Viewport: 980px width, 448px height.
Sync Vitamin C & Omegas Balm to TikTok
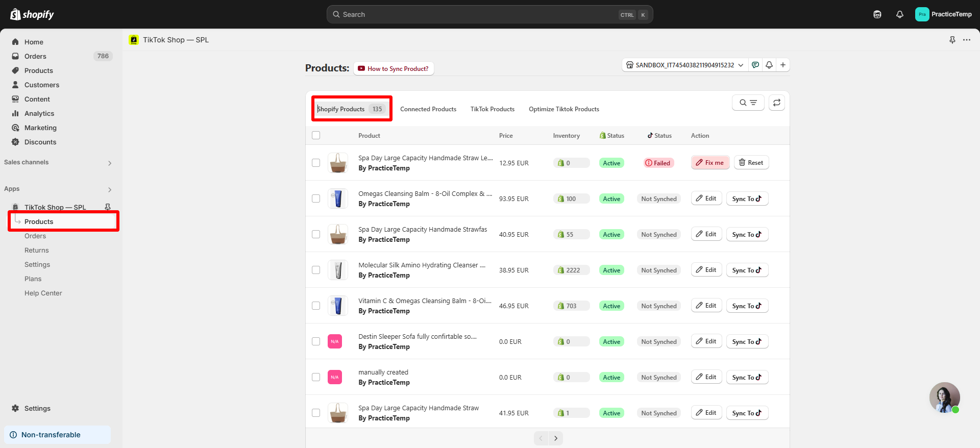(747, 306)
